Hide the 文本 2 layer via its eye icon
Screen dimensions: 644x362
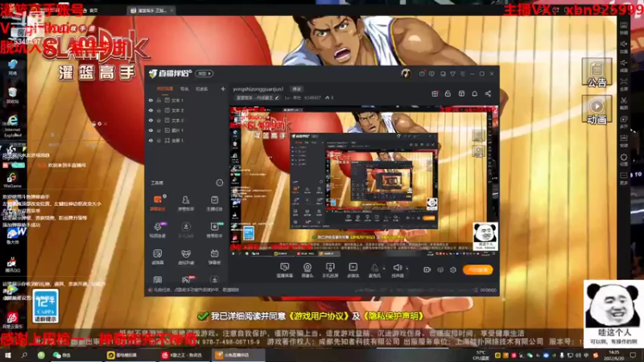[151, 110]
